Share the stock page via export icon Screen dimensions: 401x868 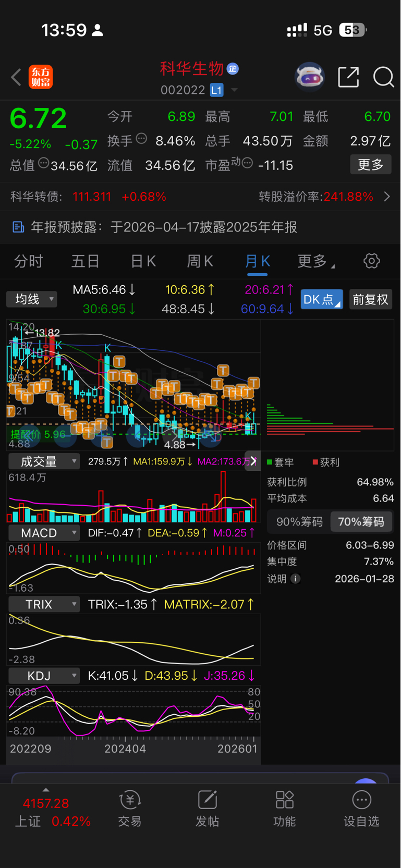[x=348, y=77]
